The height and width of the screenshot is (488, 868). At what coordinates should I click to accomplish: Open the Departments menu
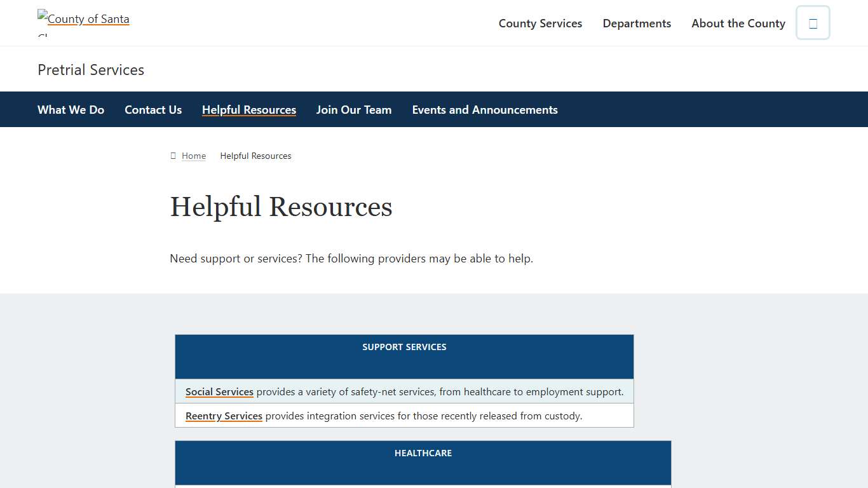637,23
